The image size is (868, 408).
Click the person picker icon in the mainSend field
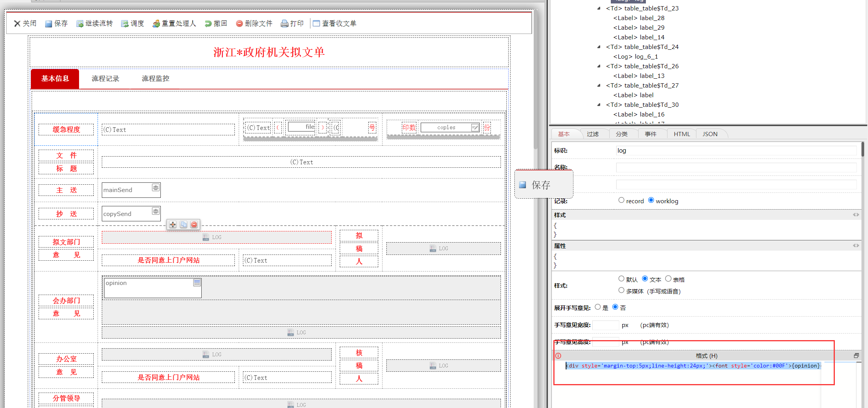coord(155,188)
